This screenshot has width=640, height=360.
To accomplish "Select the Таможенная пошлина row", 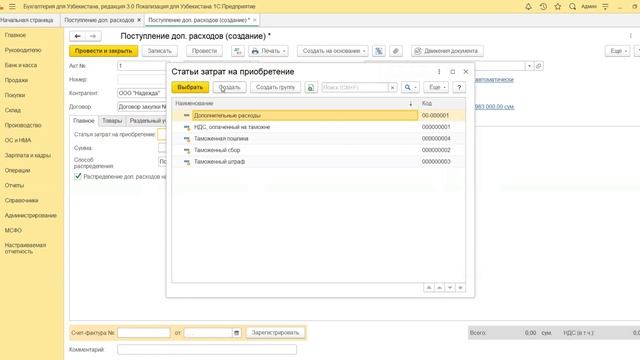I will tap(318, 138).
